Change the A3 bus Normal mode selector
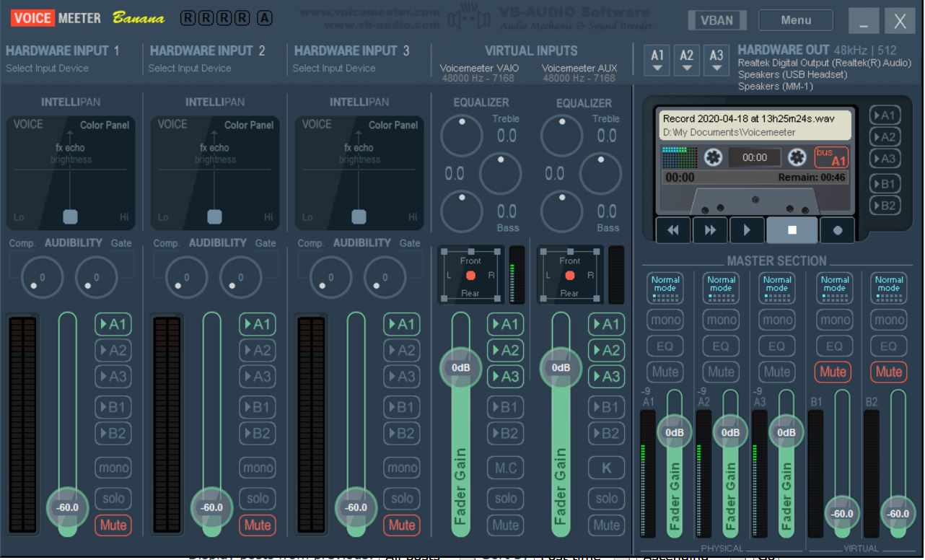Screen dimensions: 925x560 tap(777, 288)
